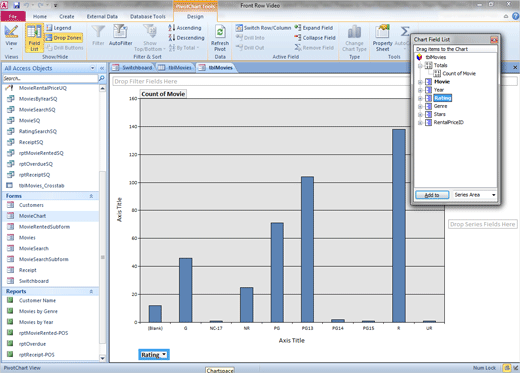520x373 pixels.
Task: Switch to the Switchboard document tab
Action: coord(133,68)
